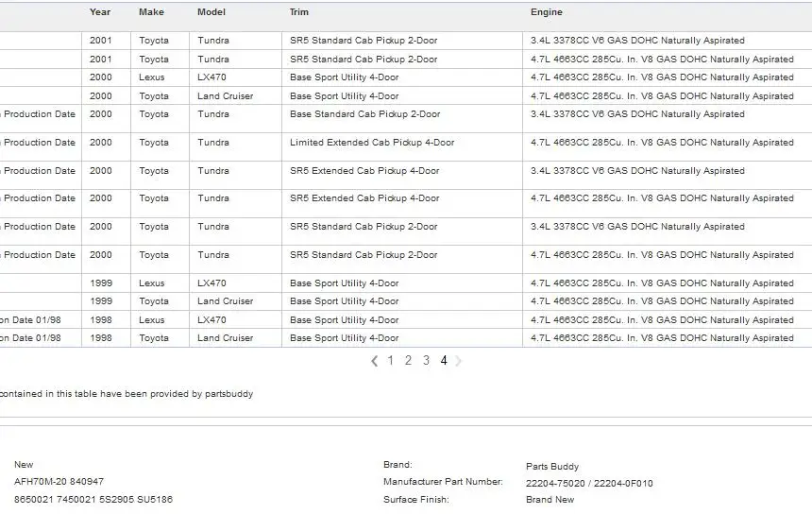Select interchange numbers 8650021 7450021 5S2905 SU5186

pos(93,500)
